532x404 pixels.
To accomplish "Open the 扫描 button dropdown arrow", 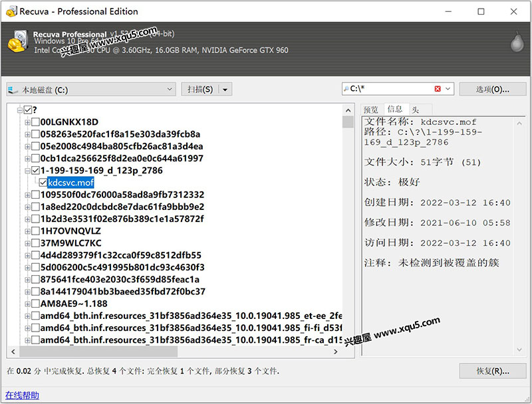I will pos(225,90).
